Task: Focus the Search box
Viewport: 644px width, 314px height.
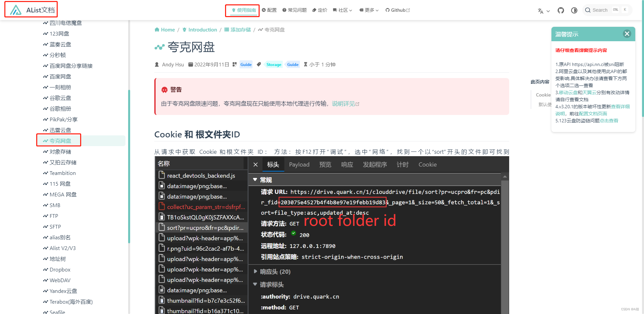Action: point(607,10)
